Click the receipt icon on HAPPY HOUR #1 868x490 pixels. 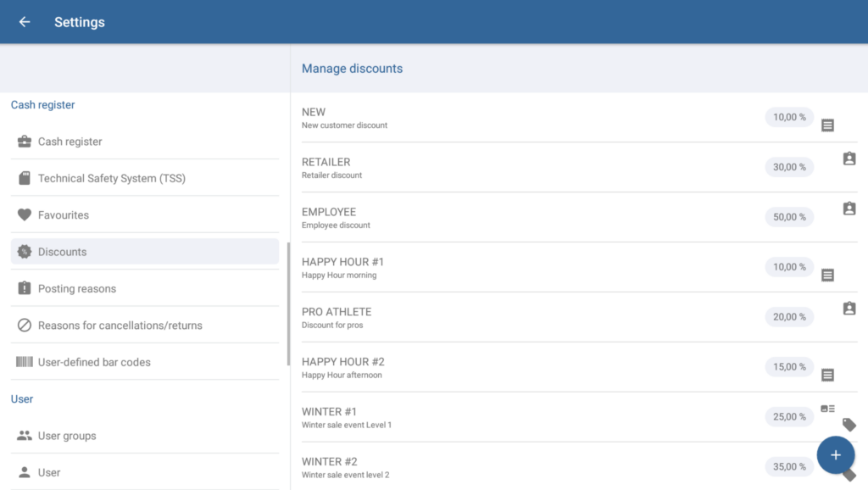coord(828,276)
